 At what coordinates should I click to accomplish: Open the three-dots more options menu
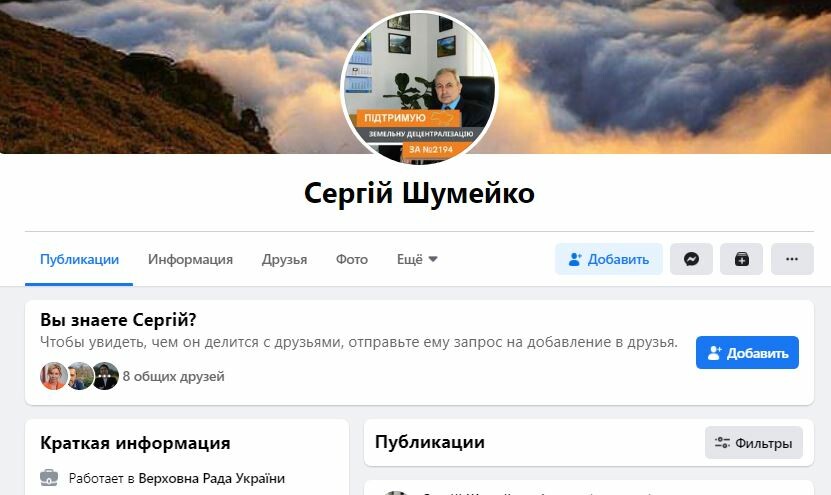coord(792,259)
